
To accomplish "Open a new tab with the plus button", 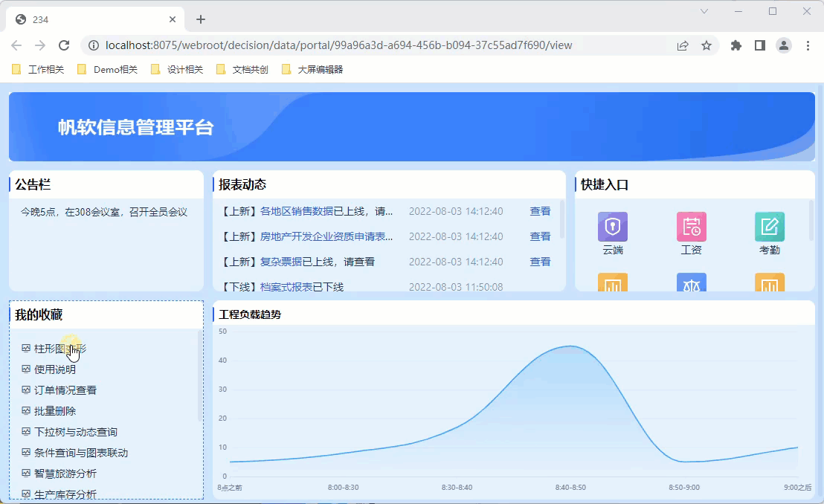I will [x=200, y=19].
